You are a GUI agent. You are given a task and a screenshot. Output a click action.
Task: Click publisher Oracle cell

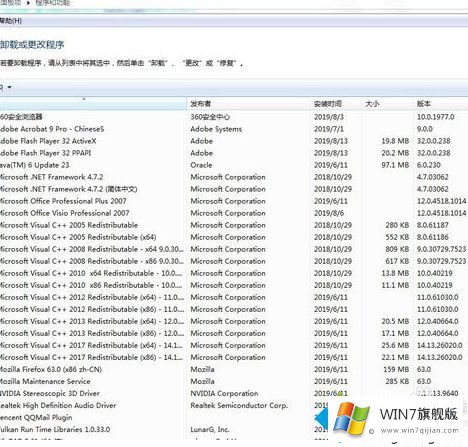(x=201, y=165)
